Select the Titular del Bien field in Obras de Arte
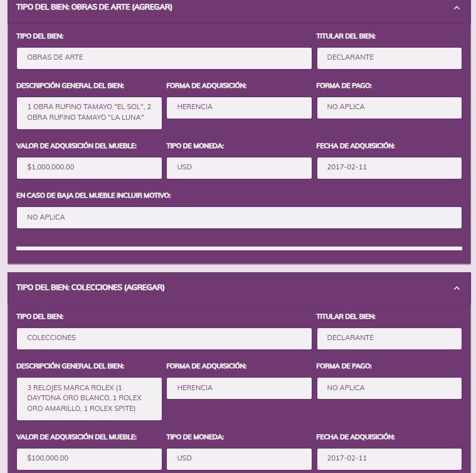The width and height of the screenshot is (476, 473). click(x=389, y=58)
